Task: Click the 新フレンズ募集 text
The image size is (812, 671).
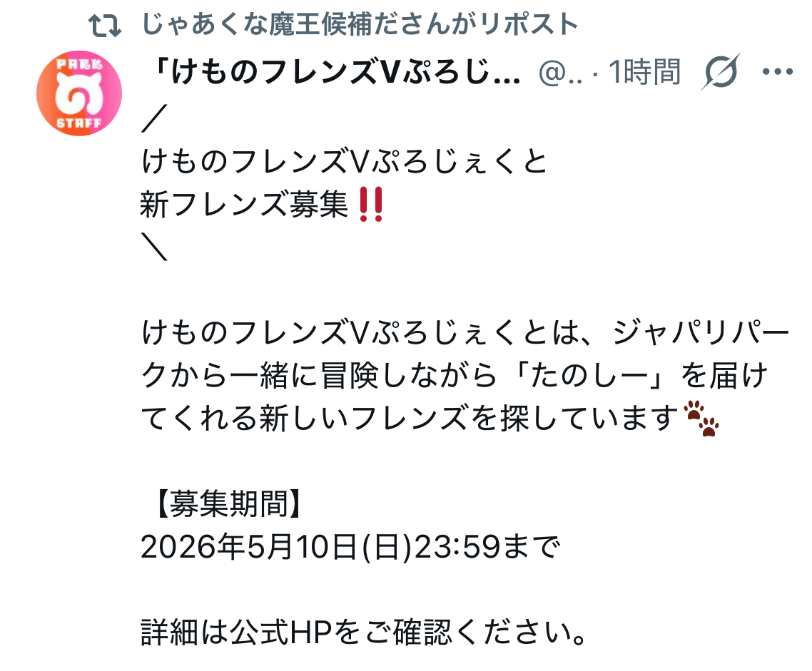Action: tap(244, 205)
